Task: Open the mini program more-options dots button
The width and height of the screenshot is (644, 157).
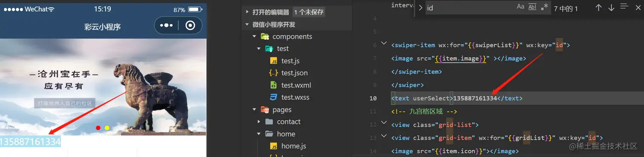Action: [x=166, y=26]
